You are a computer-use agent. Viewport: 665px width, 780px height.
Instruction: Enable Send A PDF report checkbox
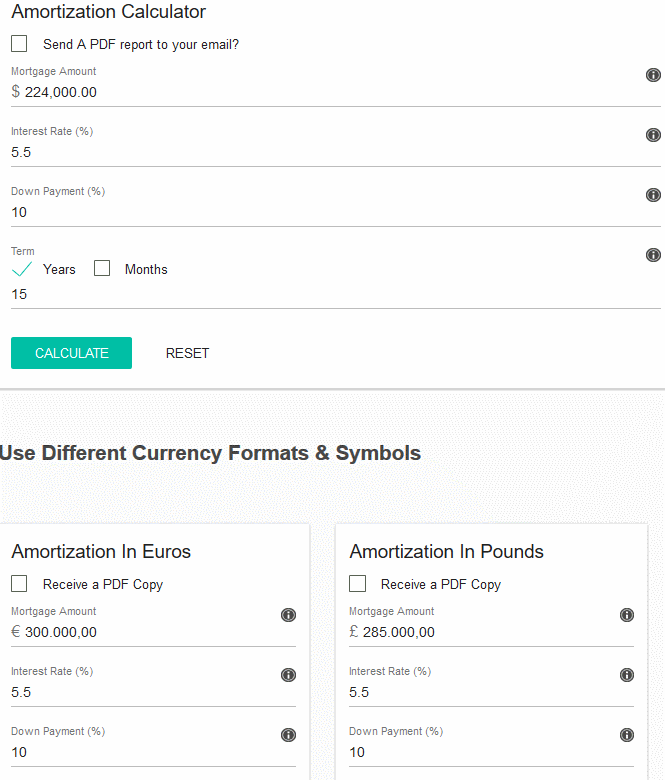[19, 44]
